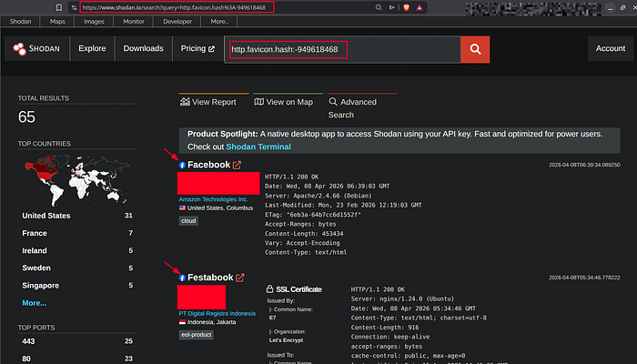Click the favicon beside the Facebook result
Image resolution: width=637 pixels, height=364 pixels.
coord(182,165)
